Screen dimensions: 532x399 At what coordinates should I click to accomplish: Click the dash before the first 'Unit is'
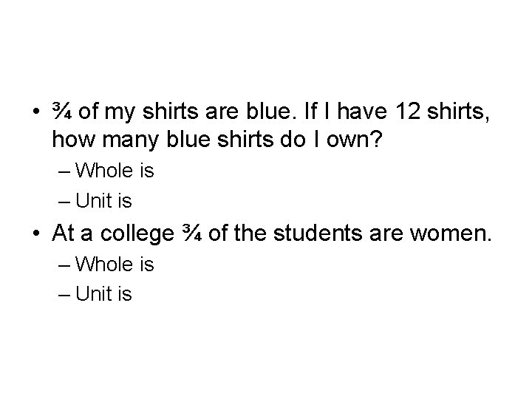[x=64, y=202]
